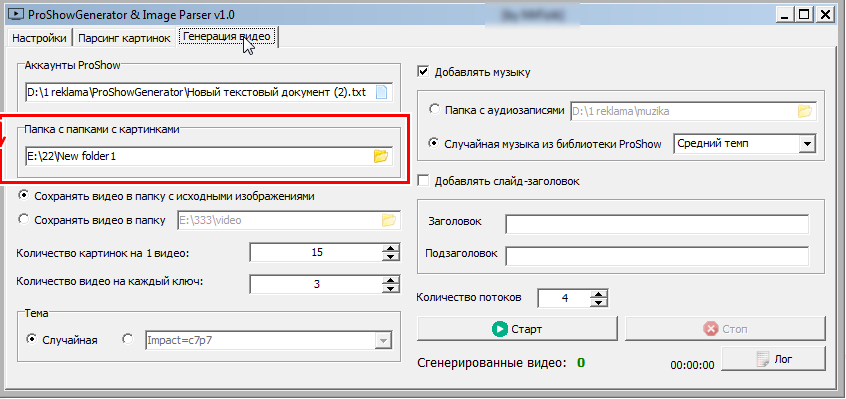
Task: Click the Аккаунты ProShow file path field
Action: [x=208, y=93]
